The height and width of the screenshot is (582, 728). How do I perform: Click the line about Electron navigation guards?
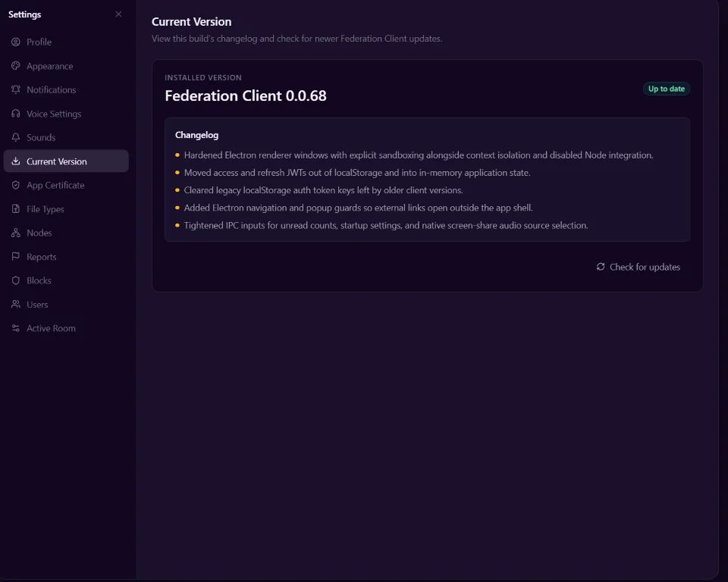358,208
